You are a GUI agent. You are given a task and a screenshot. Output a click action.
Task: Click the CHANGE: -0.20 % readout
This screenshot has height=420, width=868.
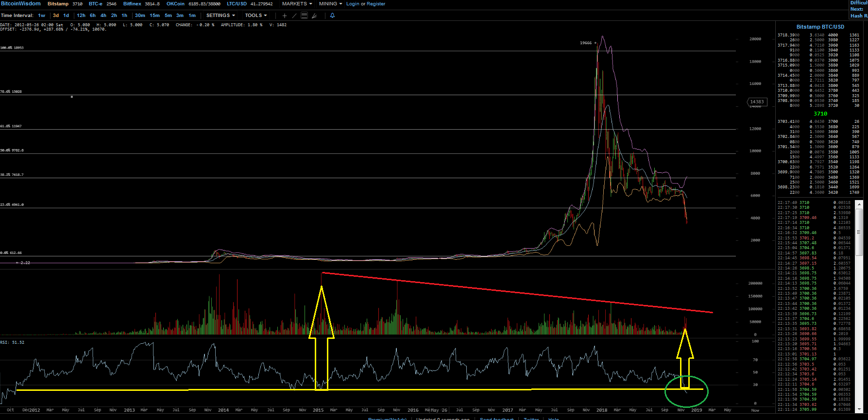pyautogui.click(x=195, y=25)
